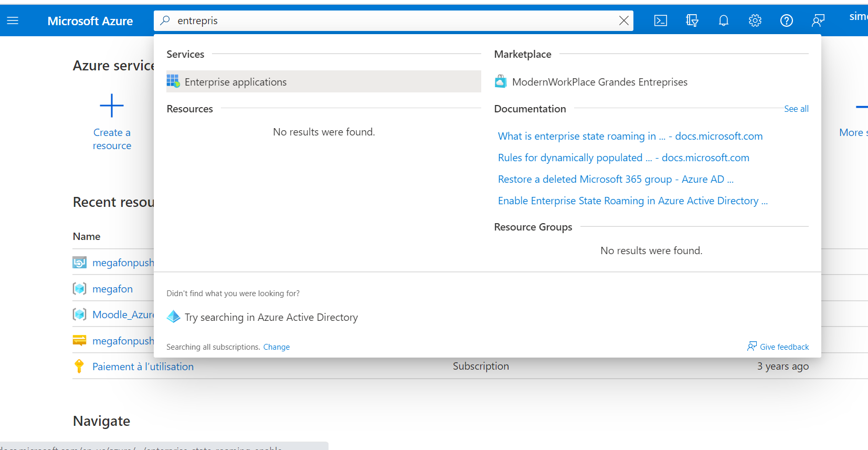Open the hamburger portal menu
Viewport: 868px width, 450px height.
pos(13,20)
